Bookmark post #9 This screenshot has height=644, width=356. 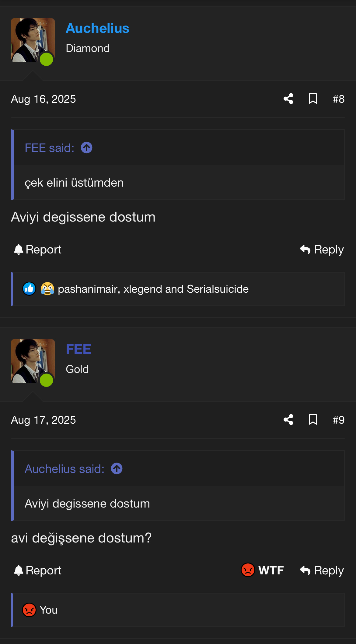coord(313,420)
